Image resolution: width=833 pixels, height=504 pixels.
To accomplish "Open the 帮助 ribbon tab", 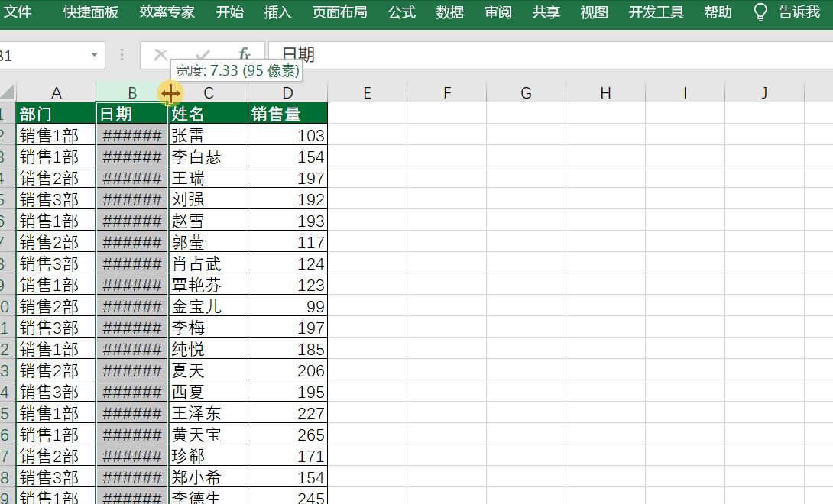I will click(718, 12).
